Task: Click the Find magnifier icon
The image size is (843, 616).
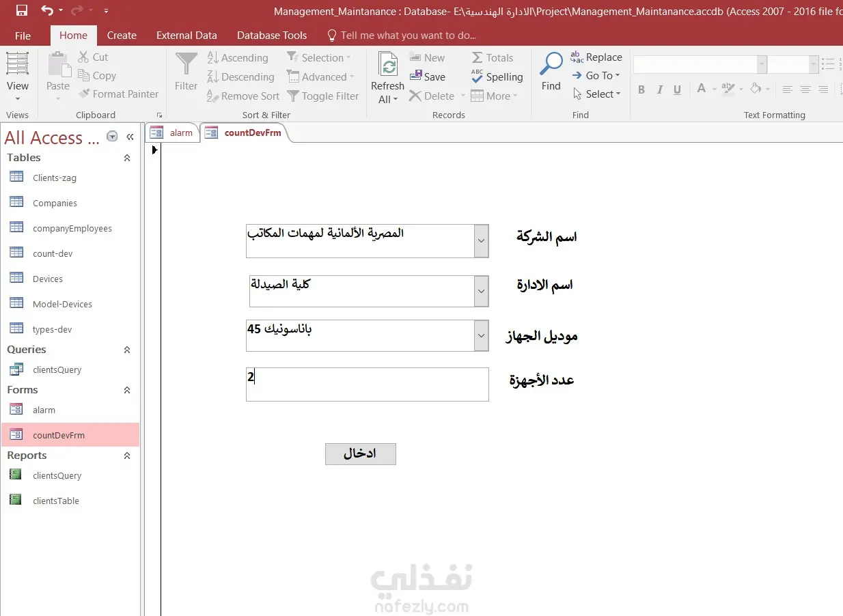Action: [x=551, y=64]
